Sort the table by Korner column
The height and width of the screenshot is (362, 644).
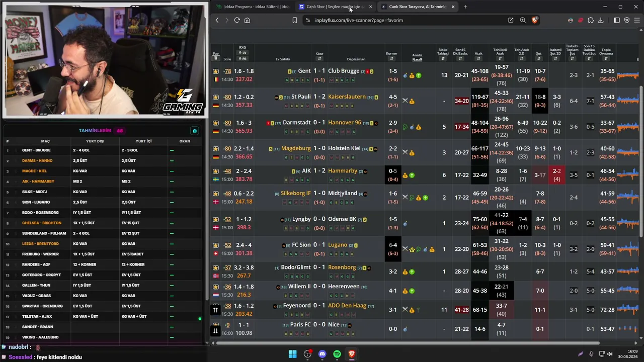click(x=391, y=59)
